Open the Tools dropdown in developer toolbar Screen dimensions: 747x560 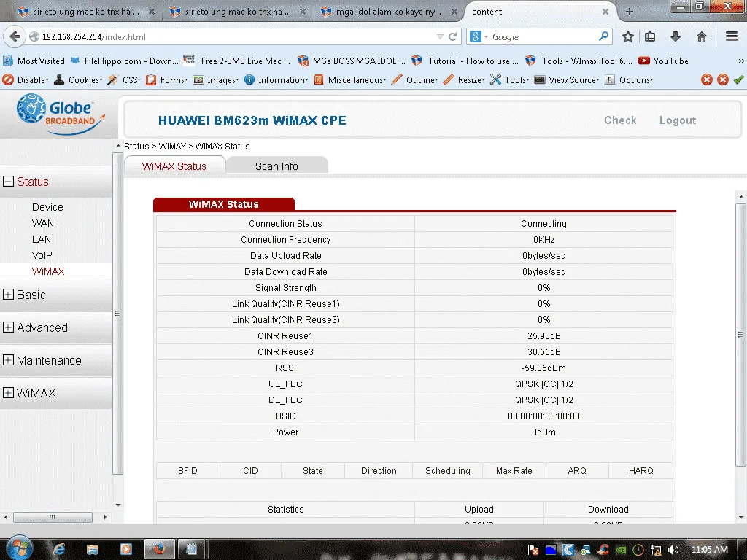(x=510, y=80)
